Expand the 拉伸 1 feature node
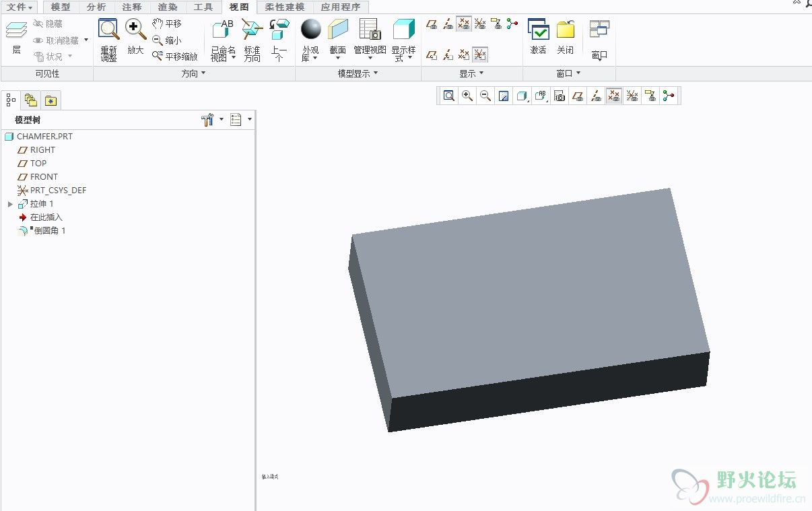 [x=10, y=204]
